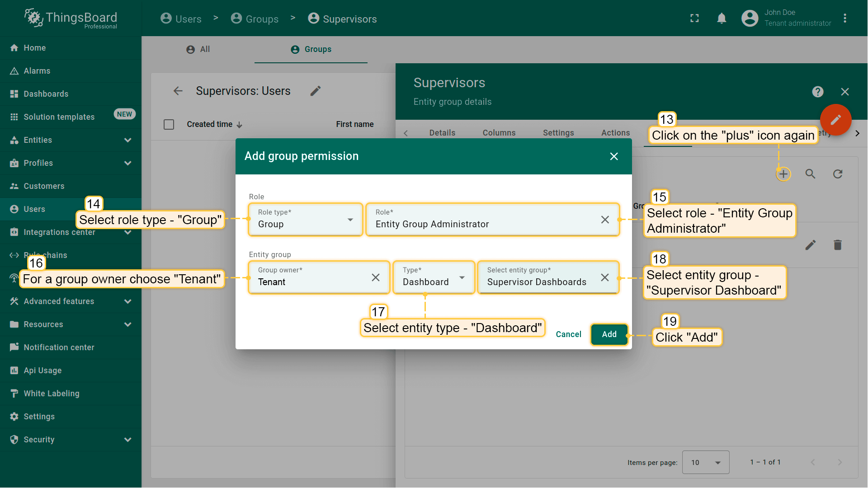Click the trash delete icon in row
This screenshot has height=488, width=868.
837,245
